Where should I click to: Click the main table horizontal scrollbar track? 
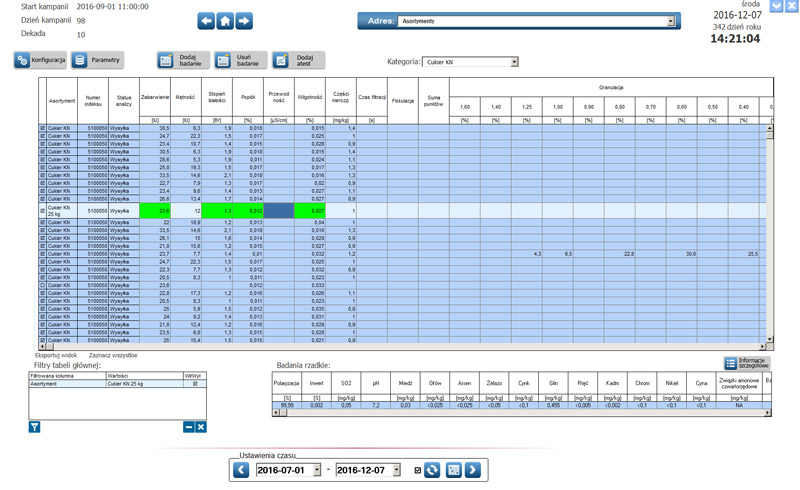402,347
